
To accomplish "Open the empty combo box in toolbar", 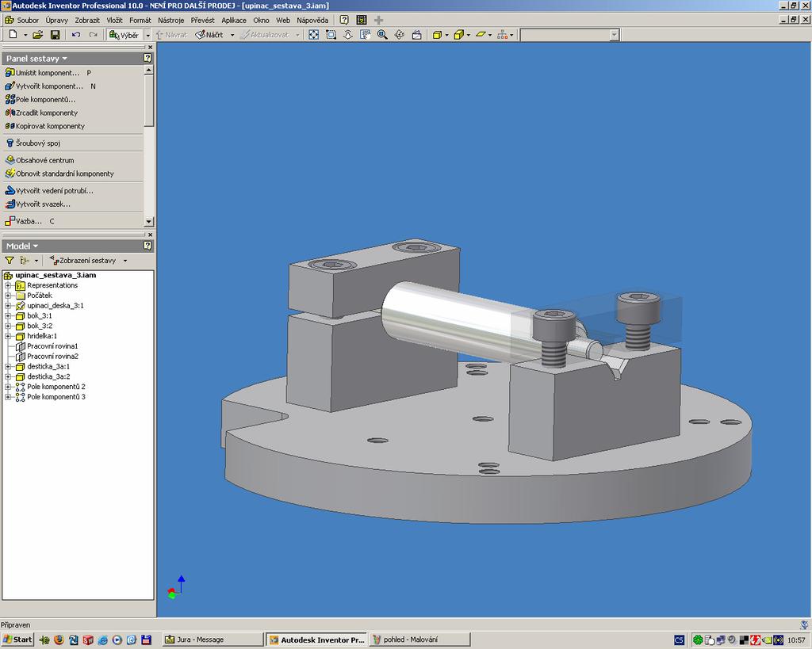I will [569, 35].
